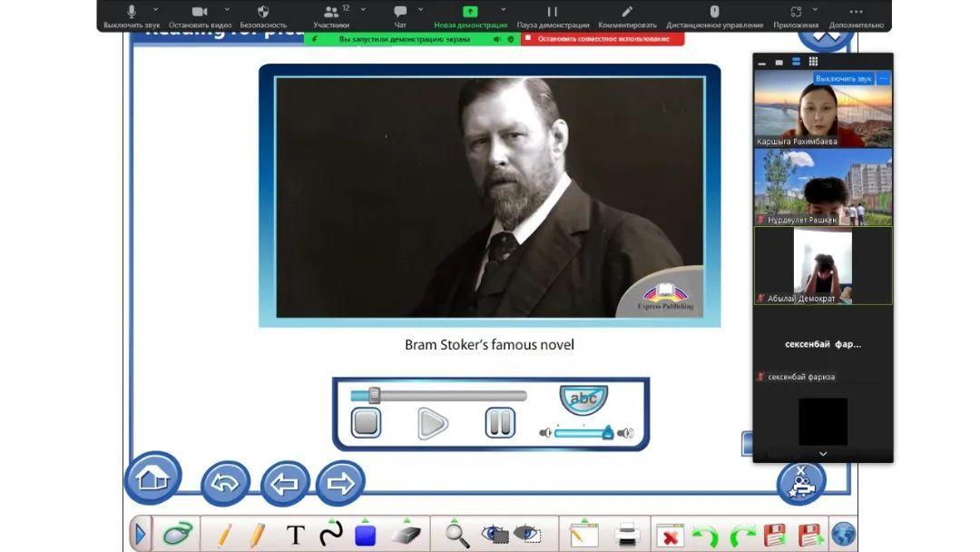Click security shield on green sharing bar
Screen dimensions: 980x552
click(x=511, y=39)
